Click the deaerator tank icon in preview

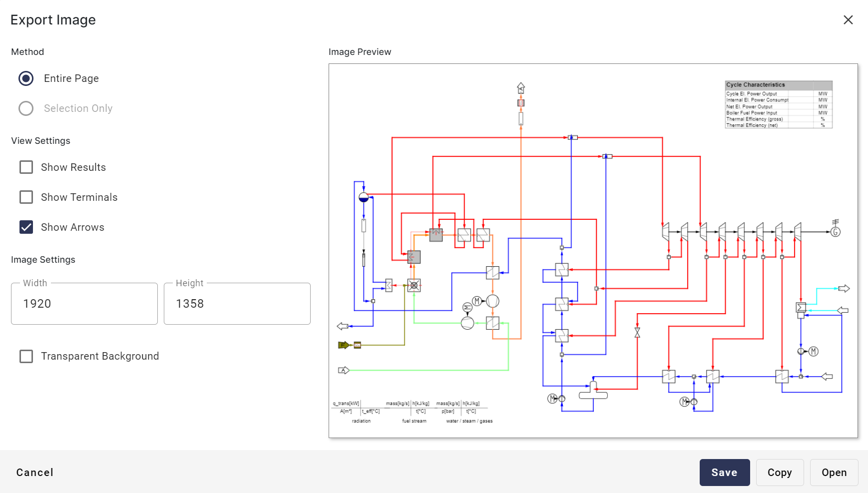click(593, 392)
